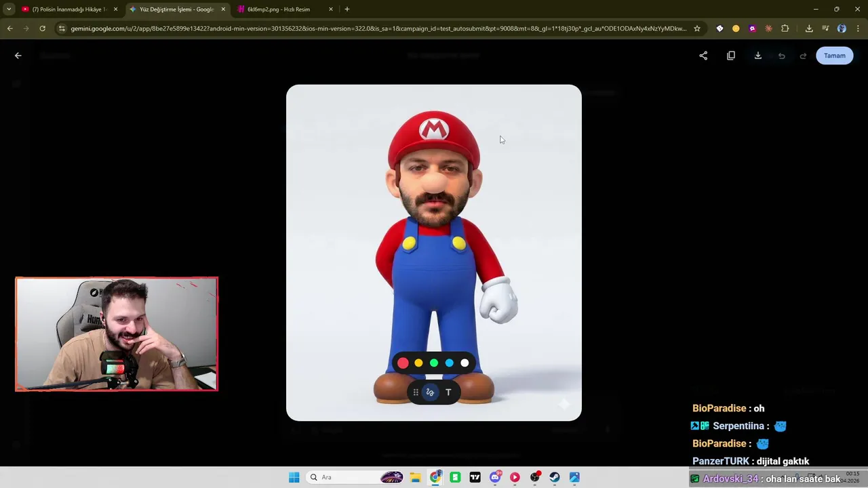The image size is (868, 488).
Task: Click the PanzerTURK chat username
Action: pos(721,461)
